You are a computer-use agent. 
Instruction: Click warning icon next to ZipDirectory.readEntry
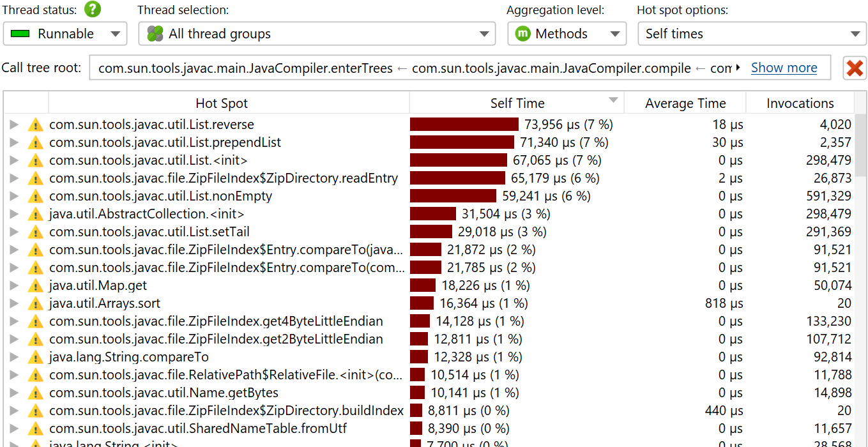pyautogui.click(x=36, y=178)
